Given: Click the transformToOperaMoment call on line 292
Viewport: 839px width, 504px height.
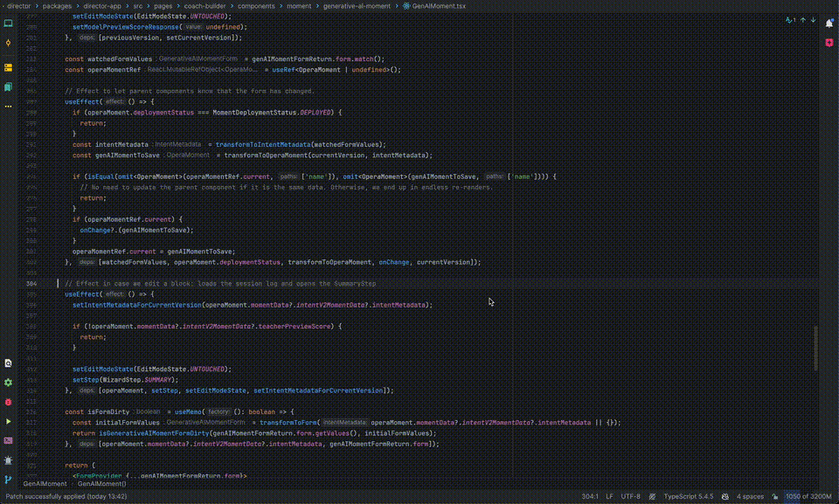Looking at the screenshot, I should 266,155.
